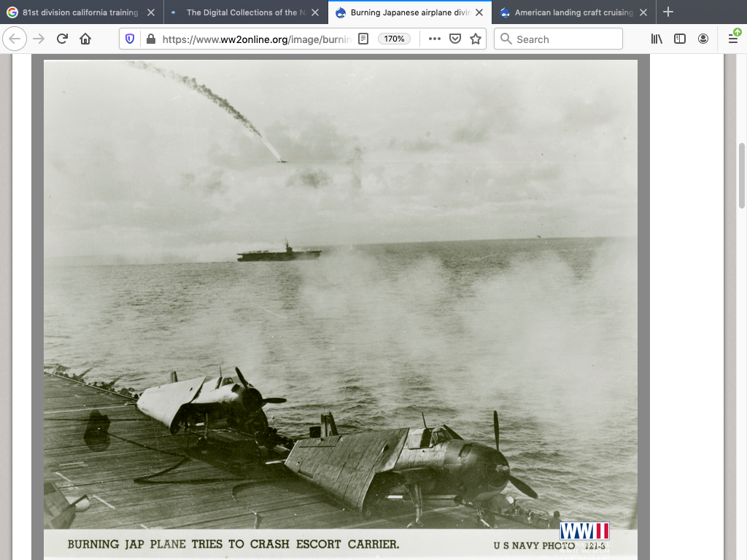
Task: Save page to Pocket
Action: [x=455, y=39]
